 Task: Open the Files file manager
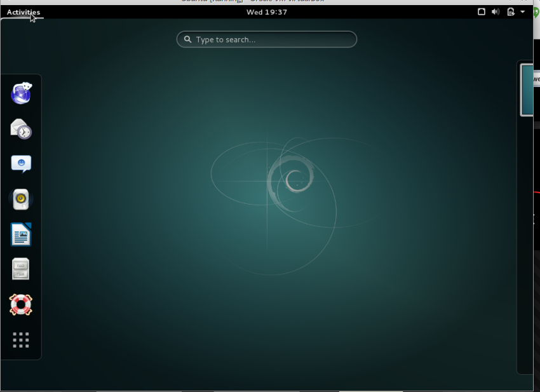[21, 269]
